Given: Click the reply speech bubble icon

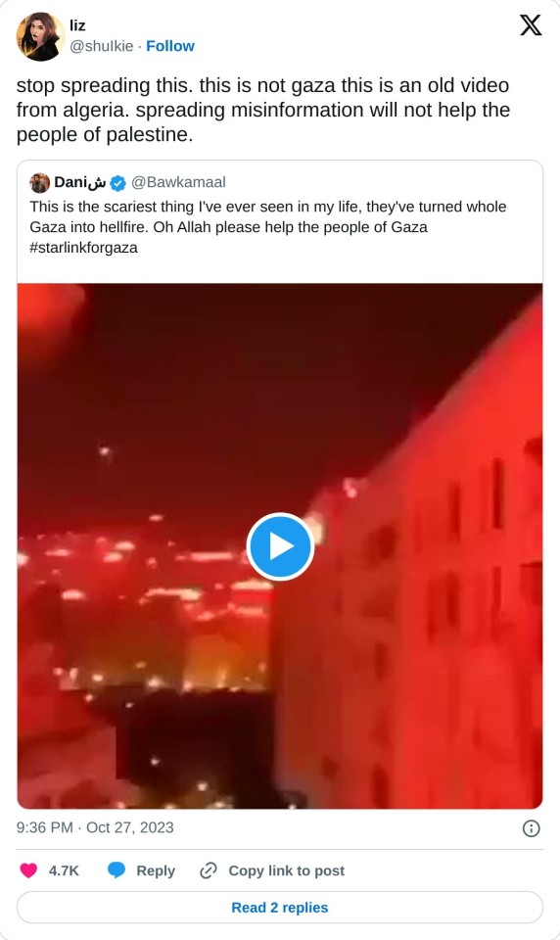Looking at the screenshot, I should tap(117, 870).
